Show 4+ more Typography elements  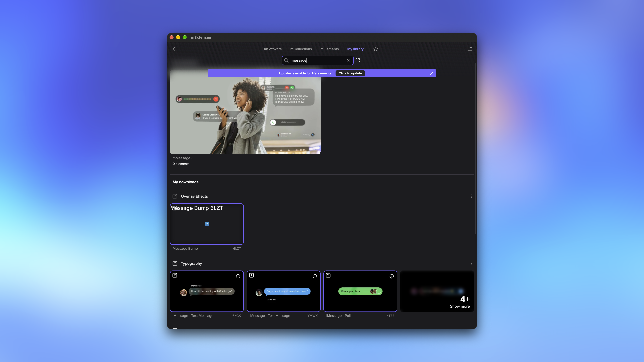(437, 291)
